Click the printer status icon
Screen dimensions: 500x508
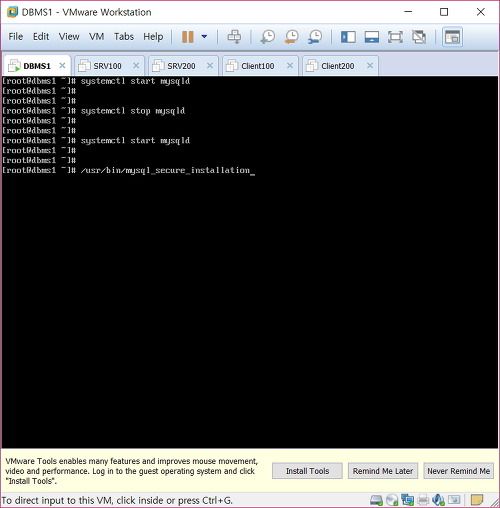pos(423,500)
